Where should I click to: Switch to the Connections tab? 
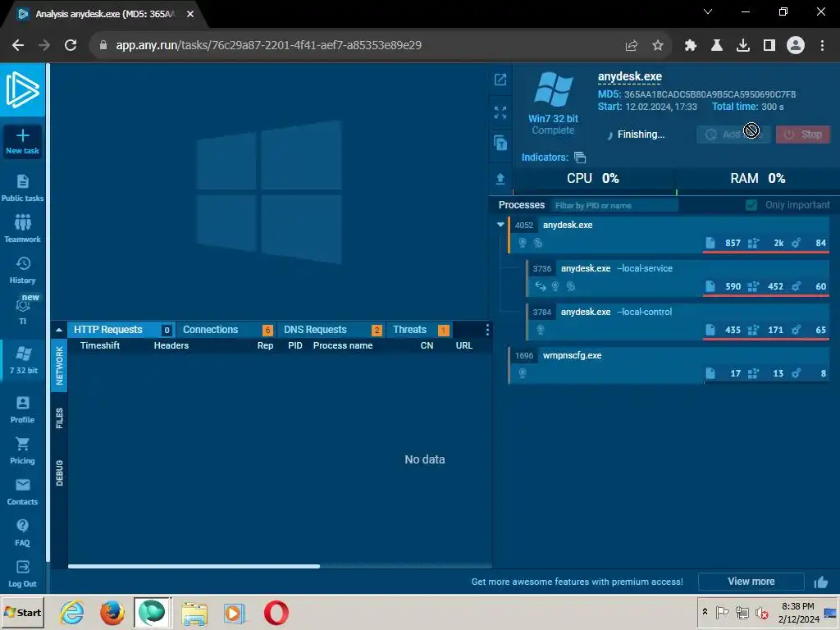tap(227, 330)
